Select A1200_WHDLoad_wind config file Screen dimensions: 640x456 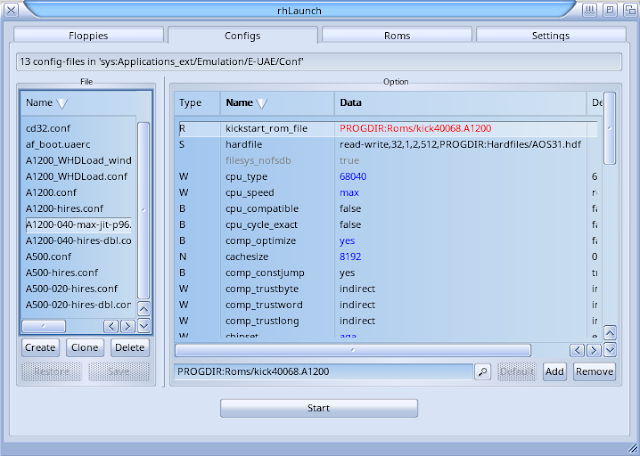coord(78,160)
